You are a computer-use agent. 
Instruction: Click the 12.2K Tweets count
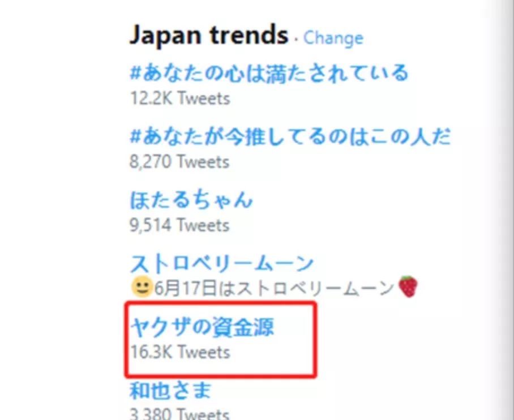pos(179,98)
